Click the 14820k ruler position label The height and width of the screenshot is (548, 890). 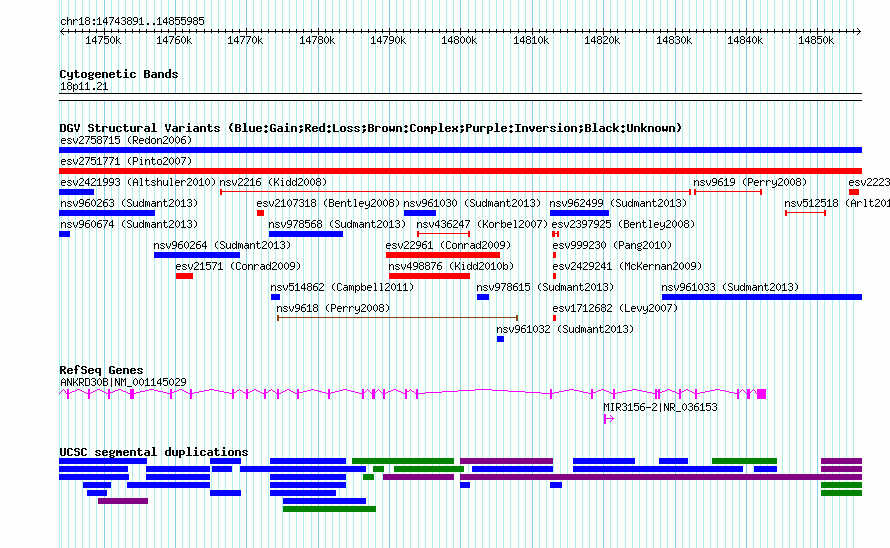(602, 41)
